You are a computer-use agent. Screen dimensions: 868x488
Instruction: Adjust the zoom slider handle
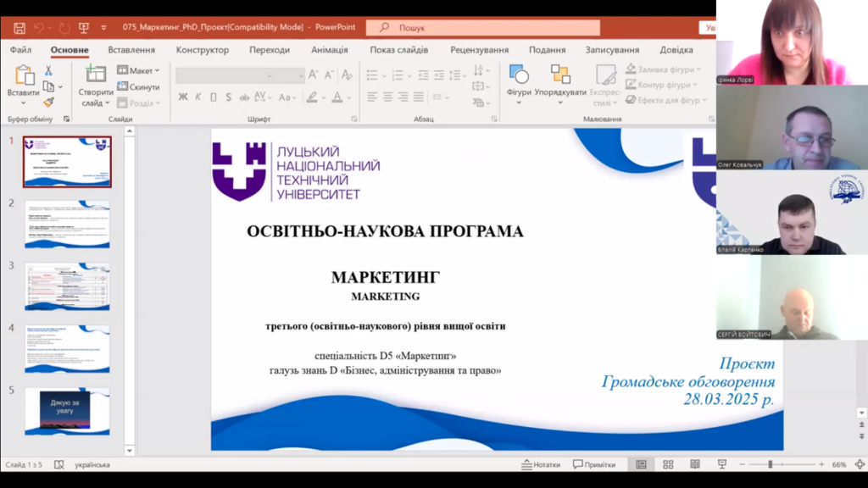coord(770,465)
